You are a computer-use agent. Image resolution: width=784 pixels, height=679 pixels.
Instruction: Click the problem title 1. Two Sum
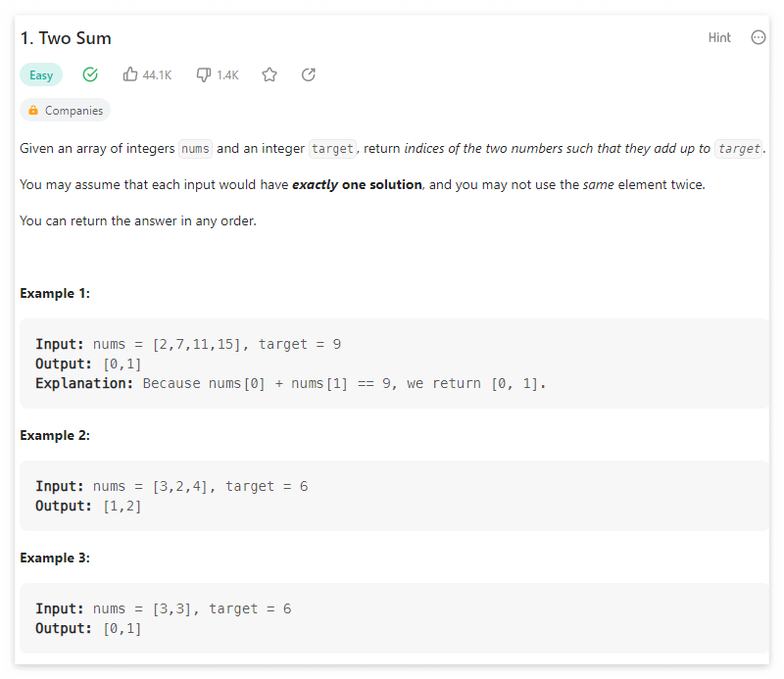tap(66, 38)
